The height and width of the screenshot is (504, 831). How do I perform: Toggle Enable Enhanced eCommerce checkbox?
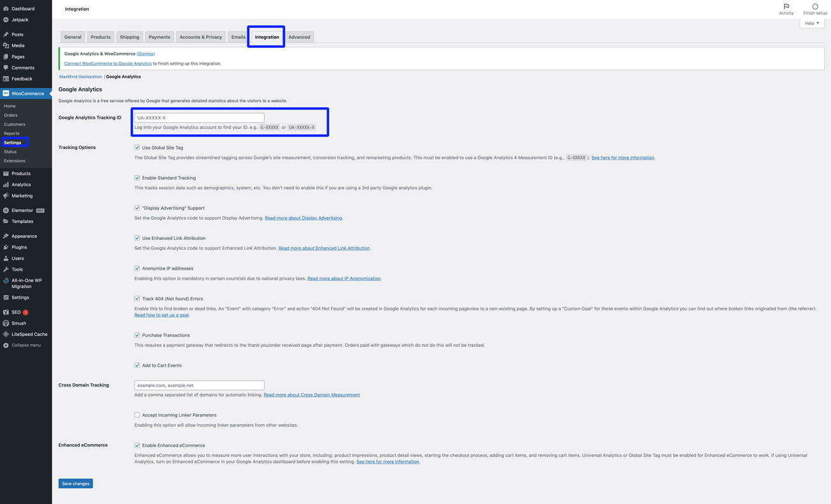point(137,445)
